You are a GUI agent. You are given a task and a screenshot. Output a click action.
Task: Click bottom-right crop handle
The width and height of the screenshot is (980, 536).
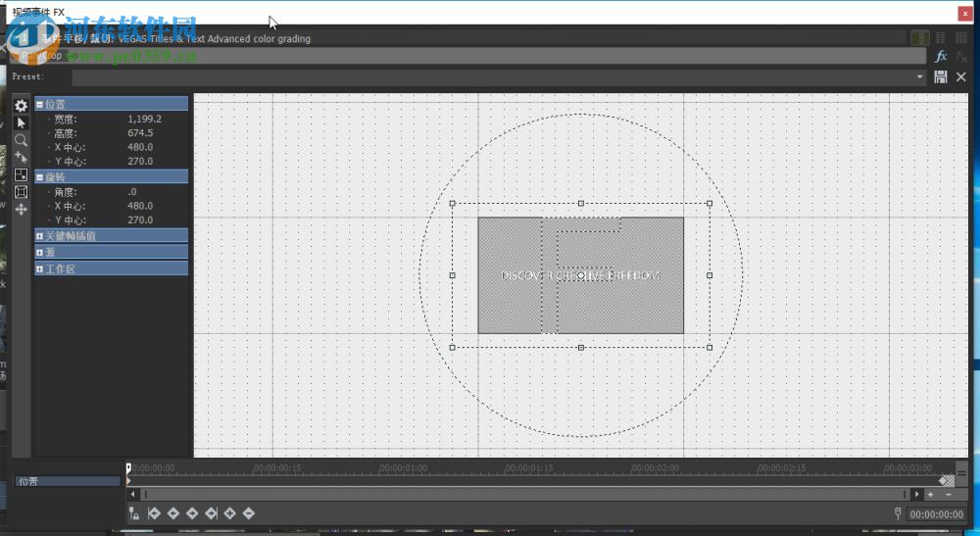[710, 347]
